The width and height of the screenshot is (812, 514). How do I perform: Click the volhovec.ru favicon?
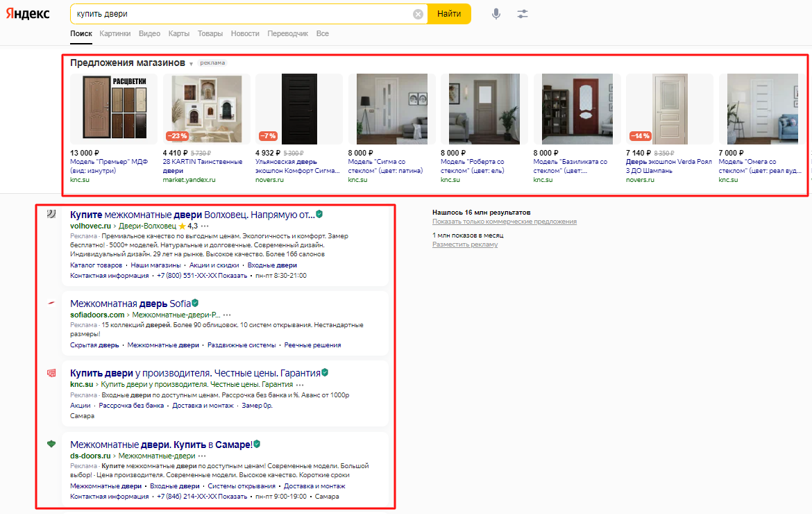51,213
